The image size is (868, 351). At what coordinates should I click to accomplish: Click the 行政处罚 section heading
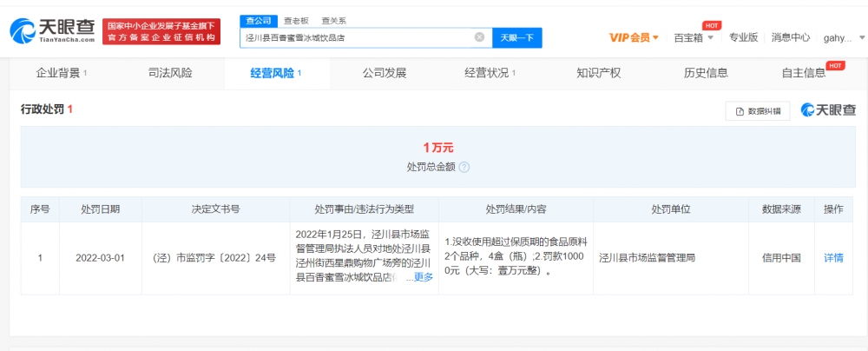click(43, 109)
